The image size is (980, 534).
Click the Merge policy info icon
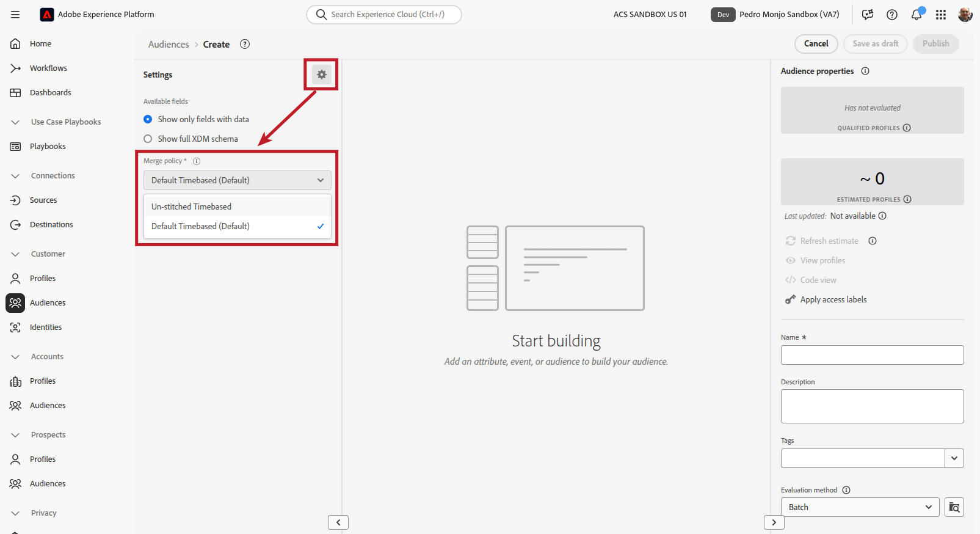point(197,161)
